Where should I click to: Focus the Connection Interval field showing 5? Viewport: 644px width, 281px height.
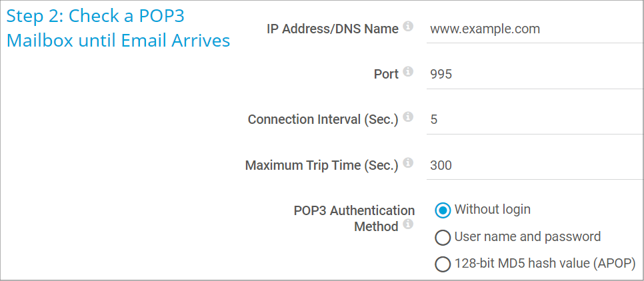535,120
